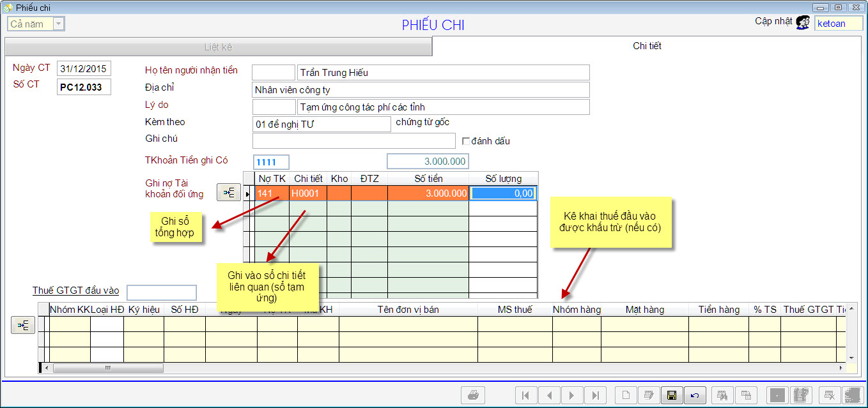Image resolution: width=868 pixels, height=408 pixels.
Task: Click the print voucher icon
Action: [x=473, y=395]
